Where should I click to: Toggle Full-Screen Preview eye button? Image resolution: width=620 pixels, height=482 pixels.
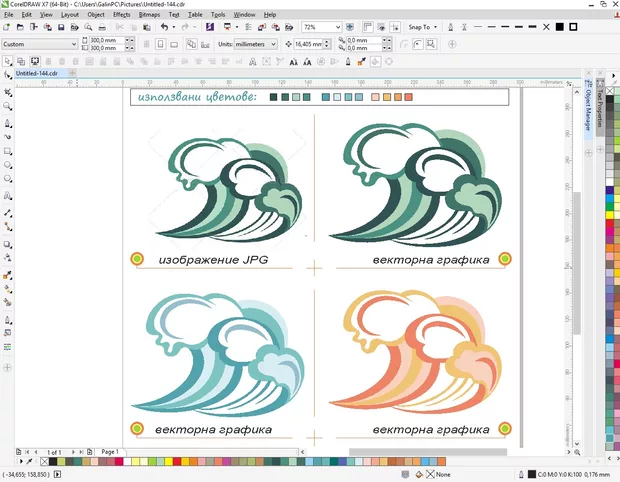(x=381, y=27)
